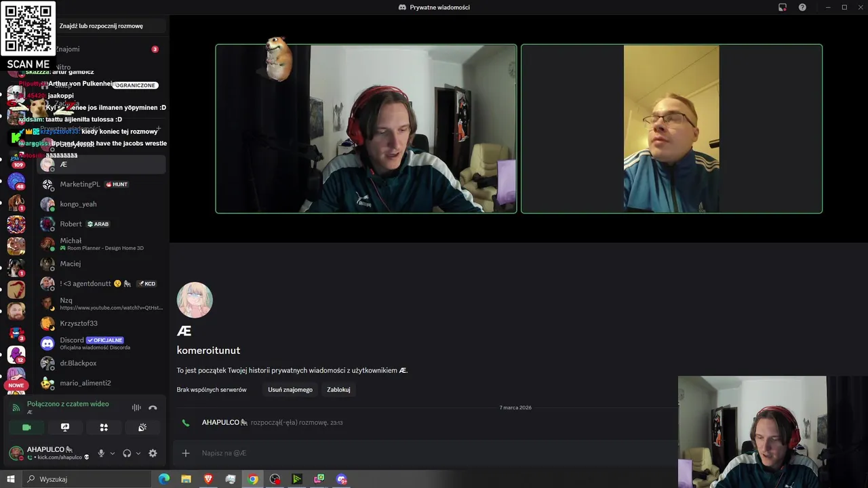Share your screen in the call
Image resolution: width=868 pixels, height=488 pixels.
tap(65, 428)
